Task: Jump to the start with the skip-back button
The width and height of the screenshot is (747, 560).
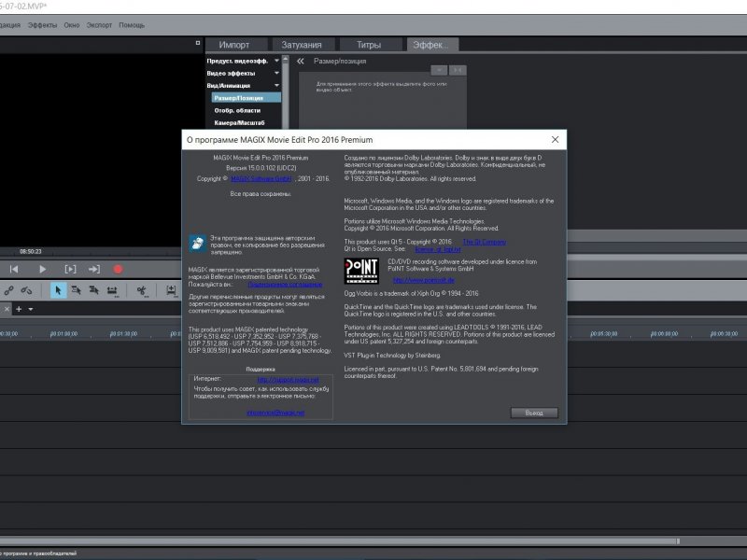Action: [14, 269]
